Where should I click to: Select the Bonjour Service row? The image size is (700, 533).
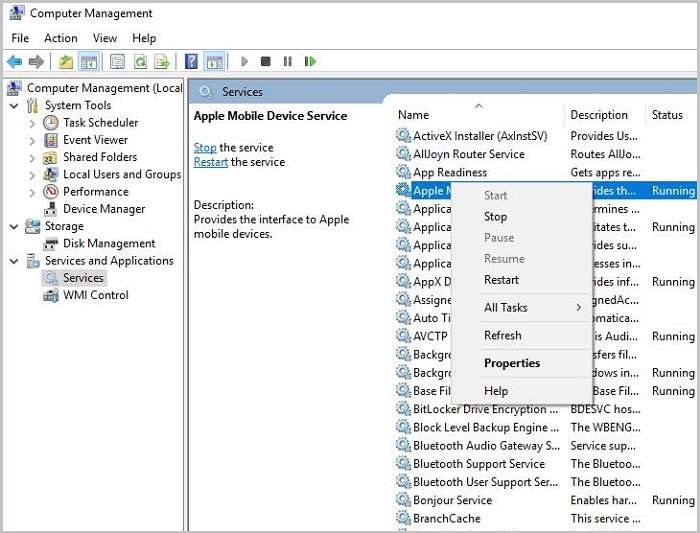pyautogui.click(x=452, y=500)
